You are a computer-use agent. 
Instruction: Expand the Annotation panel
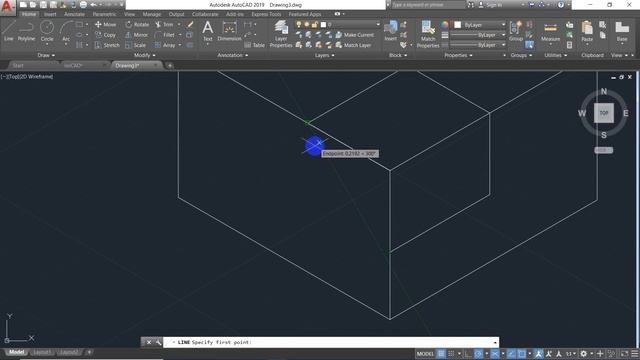(x=232, y=55)
